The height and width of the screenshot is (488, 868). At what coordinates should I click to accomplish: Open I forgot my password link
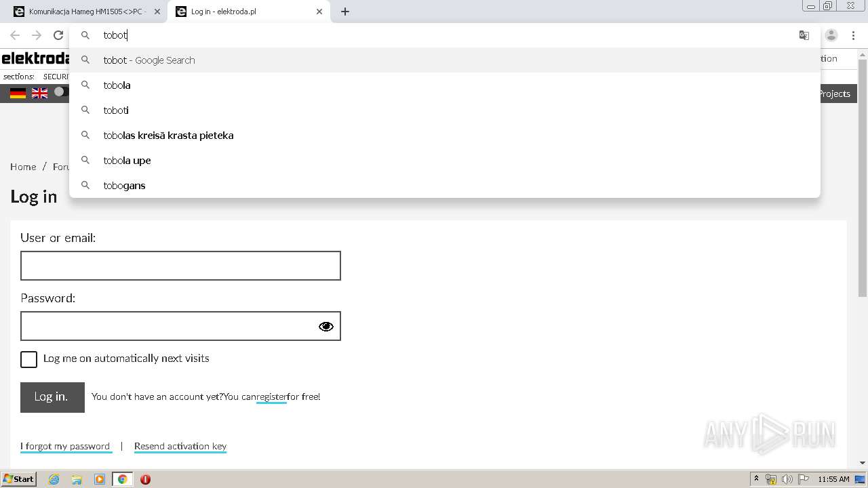(x=65, y=446)
